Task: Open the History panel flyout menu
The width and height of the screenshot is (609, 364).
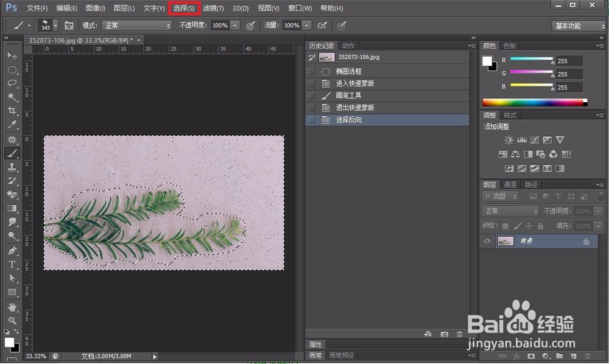Action: pyautogui.click(x=472, y=46)
